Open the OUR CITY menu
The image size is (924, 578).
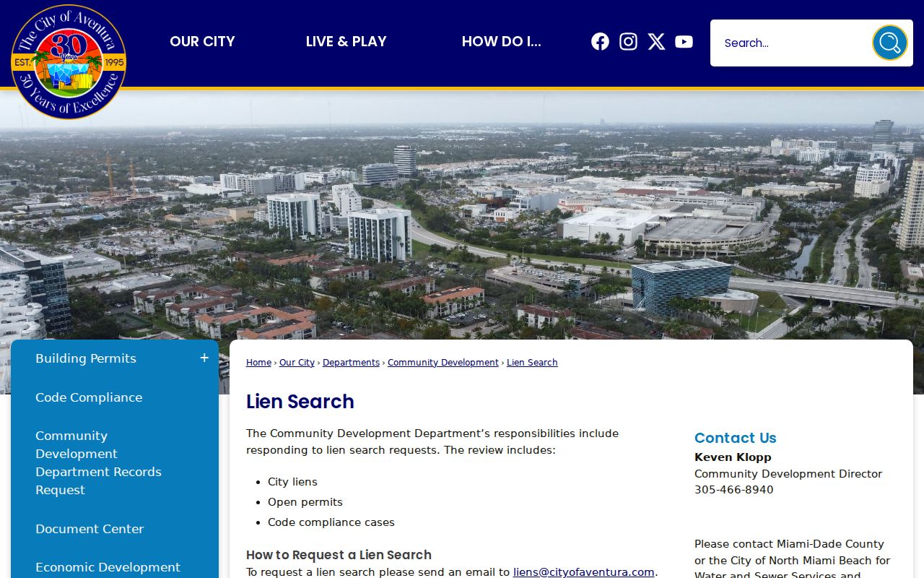coord(202,41)
